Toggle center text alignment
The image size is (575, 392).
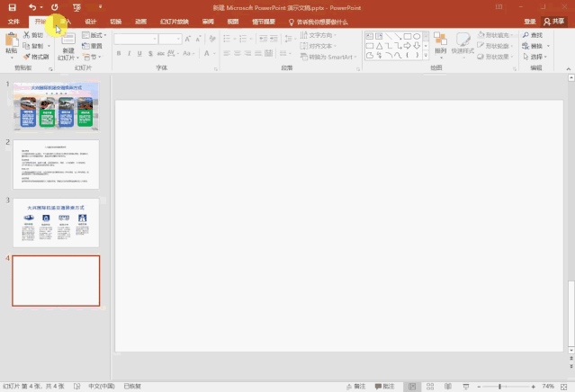(238, 53)
